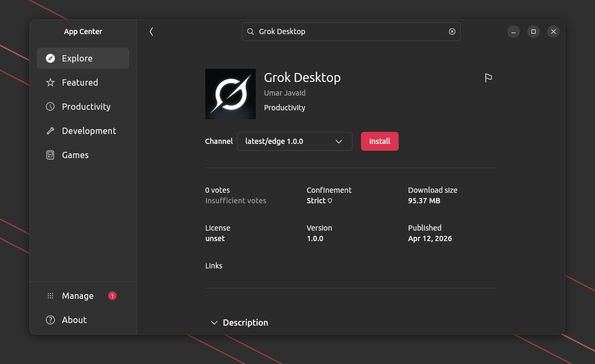Click the Published label

coord(425,228)
